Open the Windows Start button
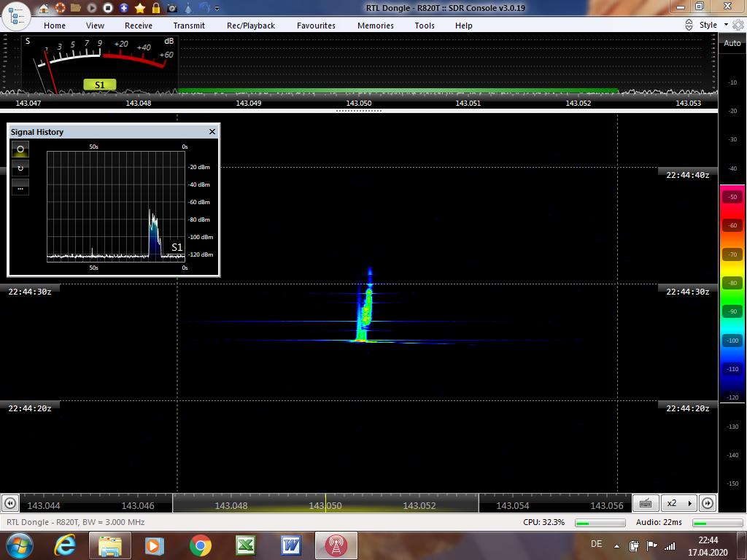747x560 pixels. (18, 545)
